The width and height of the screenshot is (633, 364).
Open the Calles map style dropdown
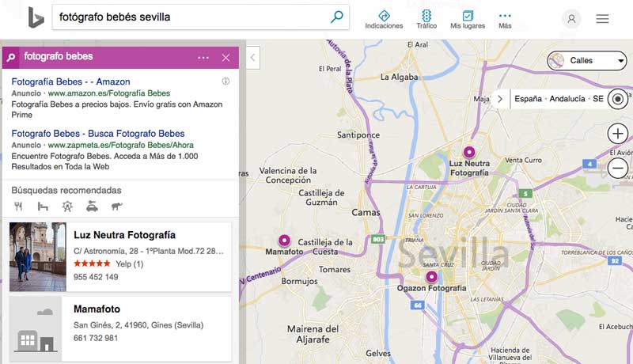pyautogui.click(x=586, y=60)
